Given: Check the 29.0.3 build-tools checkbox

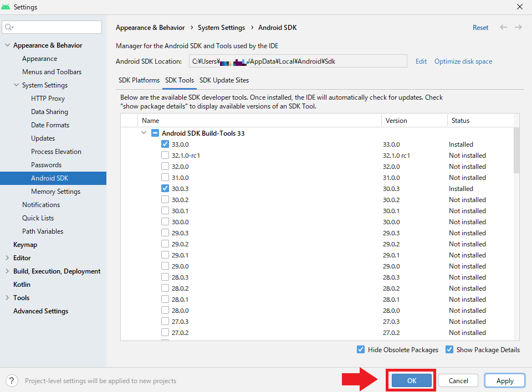Looking at the screenshot, I should pos(165,233).
